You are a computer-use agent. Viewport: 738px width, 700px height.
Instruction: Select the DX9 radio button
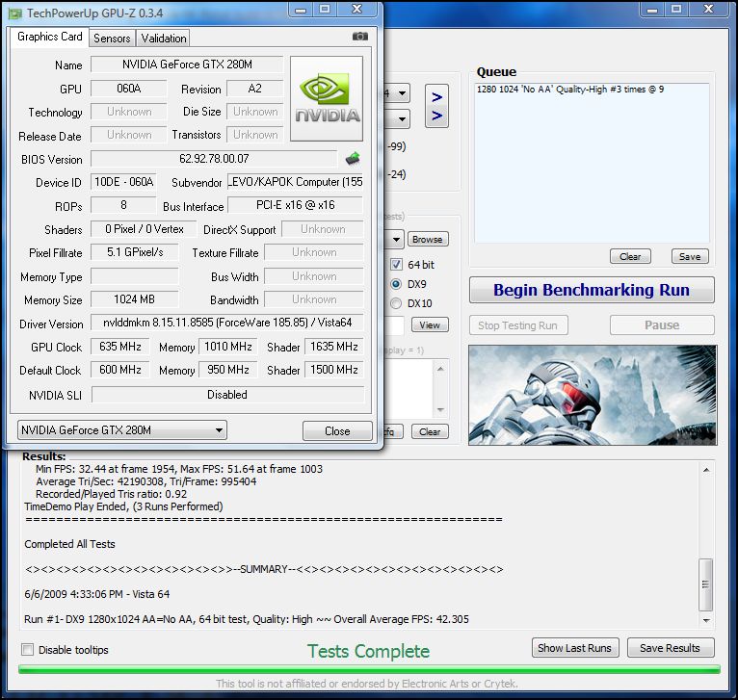click(396, 284)
